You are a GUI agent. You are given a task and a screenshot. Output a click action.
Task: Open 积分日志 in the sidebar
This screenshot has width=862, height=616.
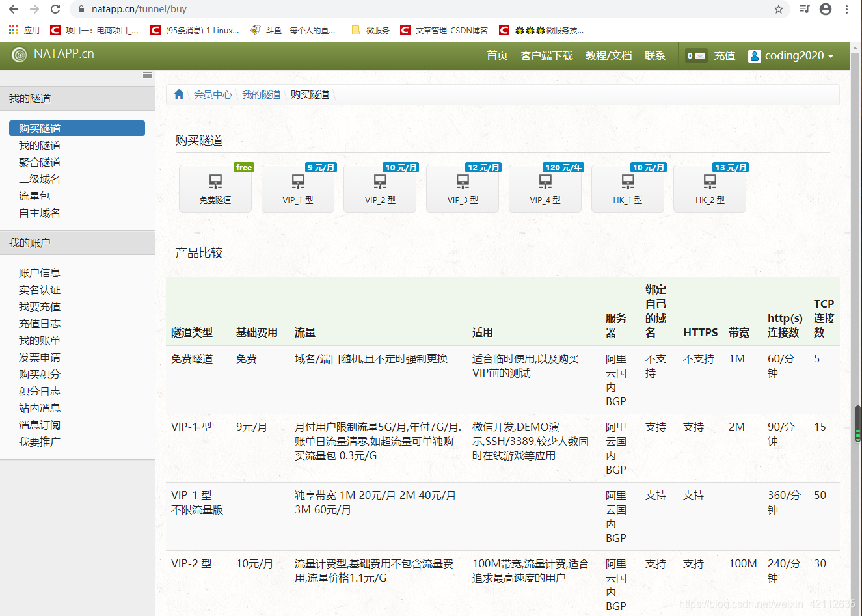[x=40, y=391]
